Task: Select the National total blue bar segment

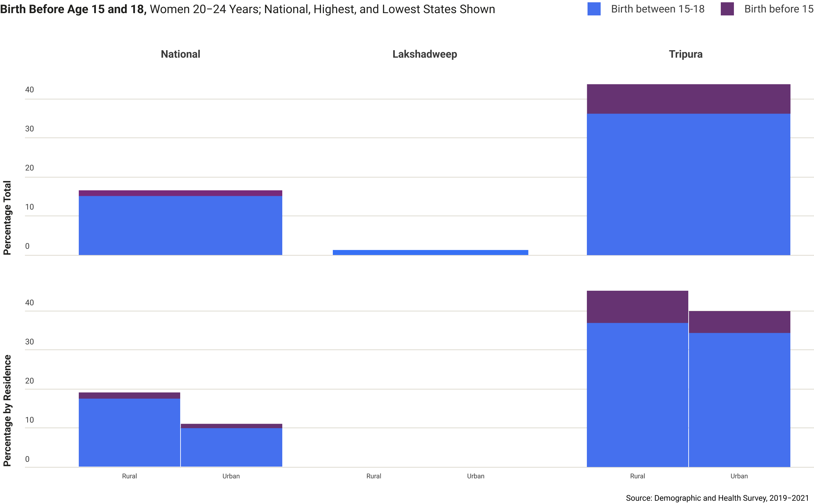Action: [180, 225]
